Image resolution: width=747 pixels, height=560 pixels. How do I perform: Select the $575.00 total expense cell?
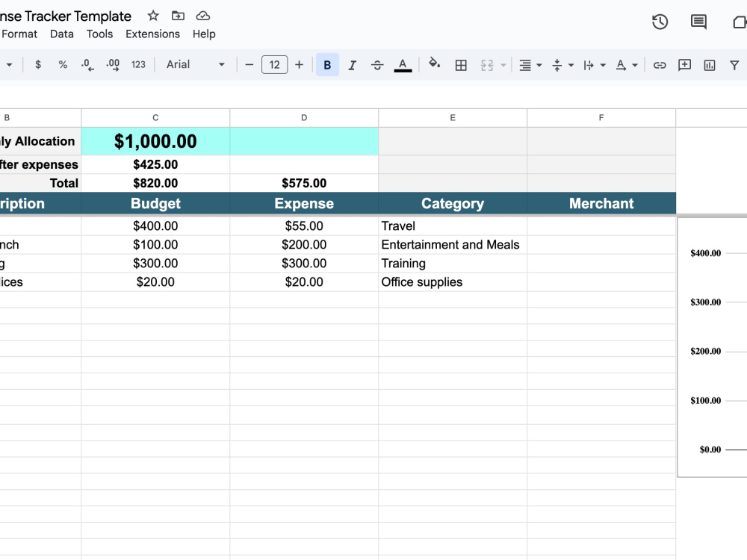[304, 183]
